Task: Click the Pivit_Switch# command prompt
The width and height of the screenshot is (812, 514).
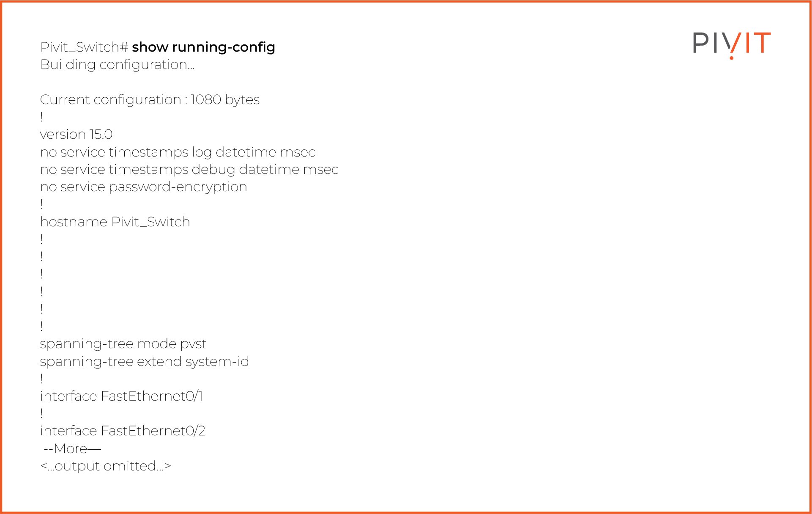Action: [84, 47]
